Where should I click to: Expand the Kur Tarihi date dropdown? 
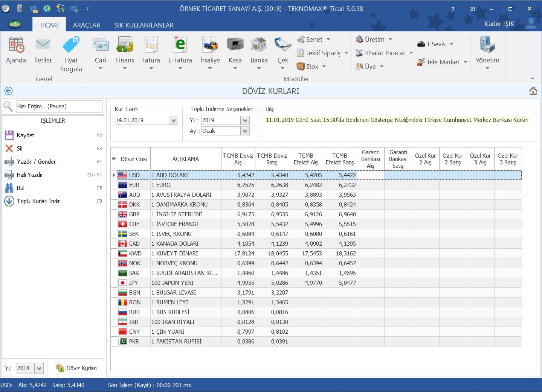[x=174, y=121]
